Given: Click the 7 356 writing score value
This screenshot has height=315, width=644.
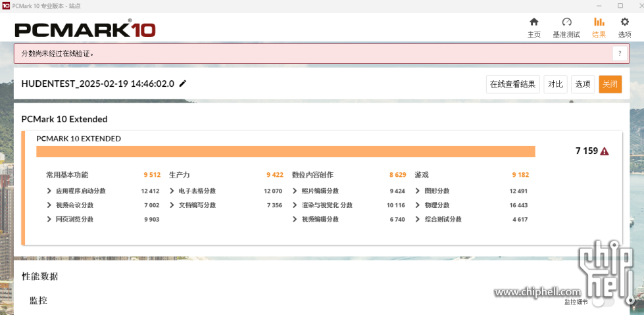Looking at the screenshot, I should [x=274, y=205].
